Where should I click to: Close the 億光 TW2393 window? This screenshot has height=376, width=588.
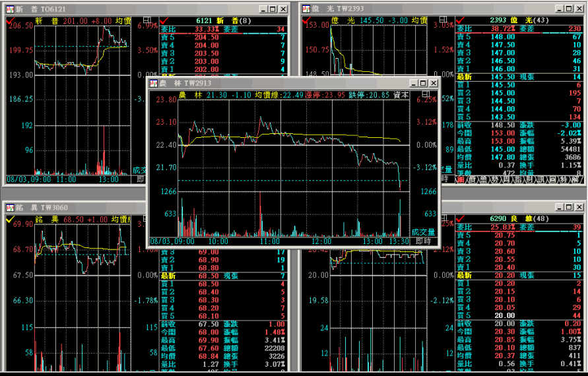coord(579,9)
